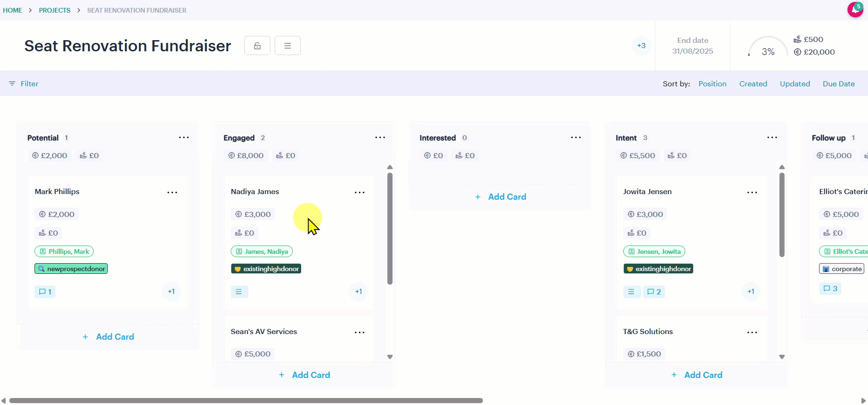Viewport: 868px width, 405px height.
Task: Click the £20,000 target amount
Action: point(814,52)
